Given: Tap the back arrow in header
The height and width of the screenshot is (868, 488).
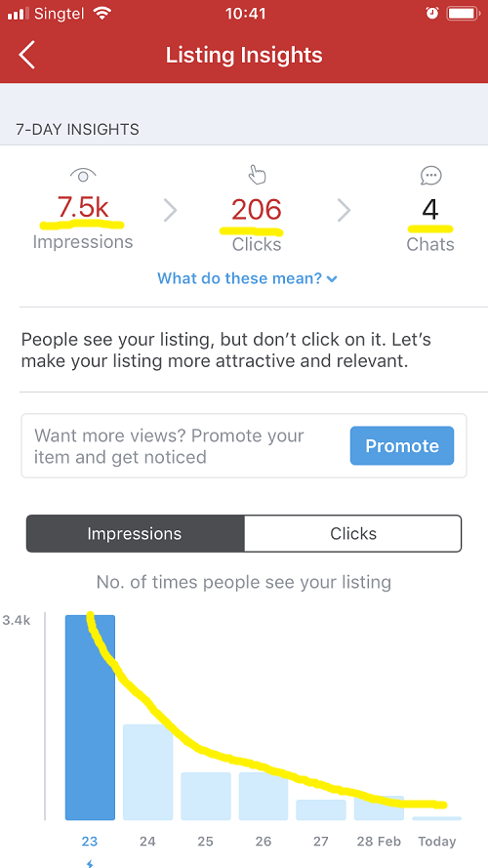Looking at the screenshot, I should (x=27, y=55).
